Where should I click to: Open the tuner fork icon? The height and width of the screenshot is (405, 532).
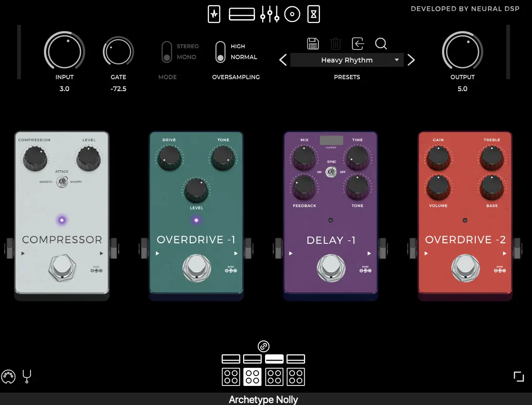click(x=27, y=377)
